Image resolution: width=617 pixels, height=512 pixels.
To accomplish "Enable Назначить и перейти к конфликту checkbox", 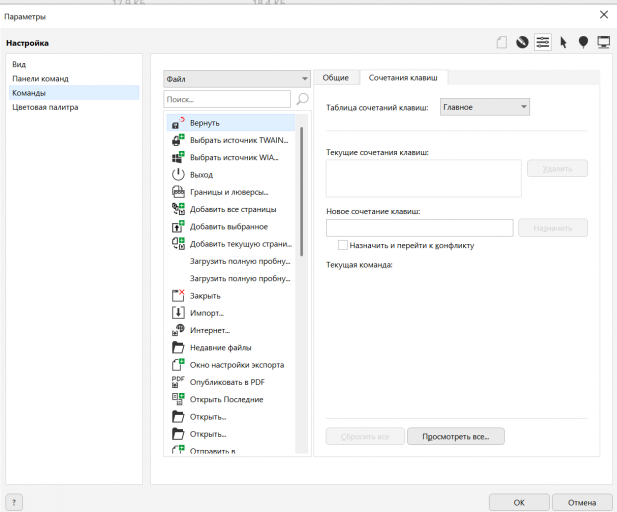I will click(343, 245).
